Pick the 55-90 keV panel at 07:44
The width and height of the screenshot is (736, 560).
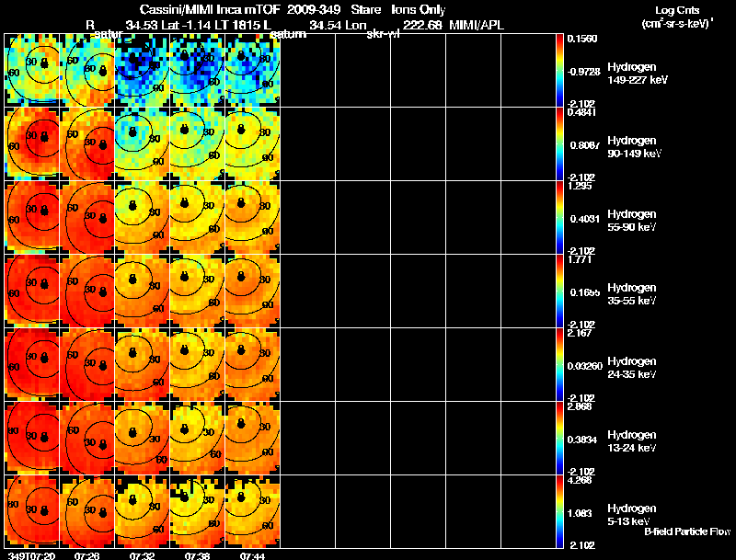[252, 218]
